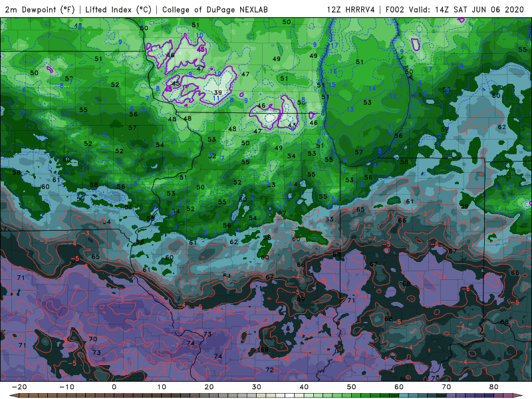Viewport: 532px width, 399px height.
Task: Click the red -3 contour label on the left
Action: coord(86,233)
